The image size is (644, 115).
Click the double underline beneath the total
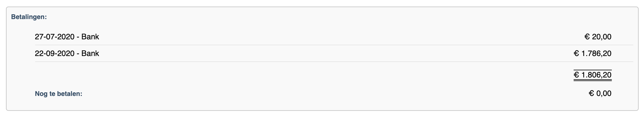(x=593, y=80)
